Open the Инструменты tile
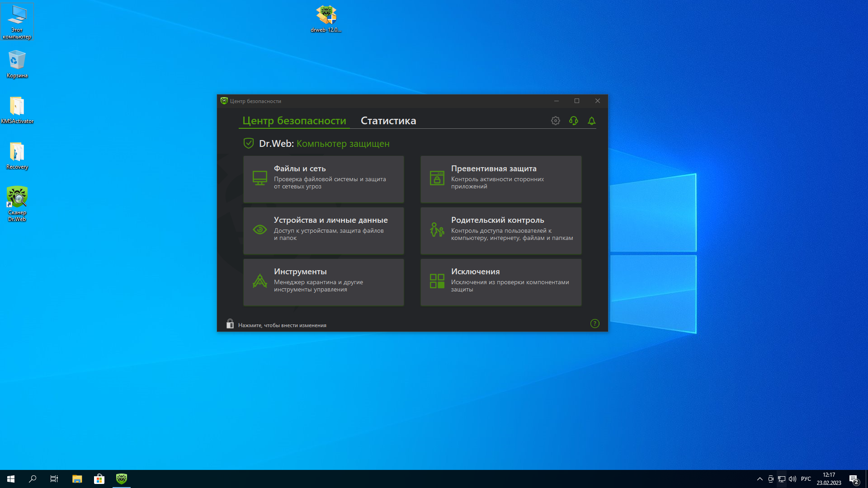The image size is (868, 488). [x=324, y=282]
